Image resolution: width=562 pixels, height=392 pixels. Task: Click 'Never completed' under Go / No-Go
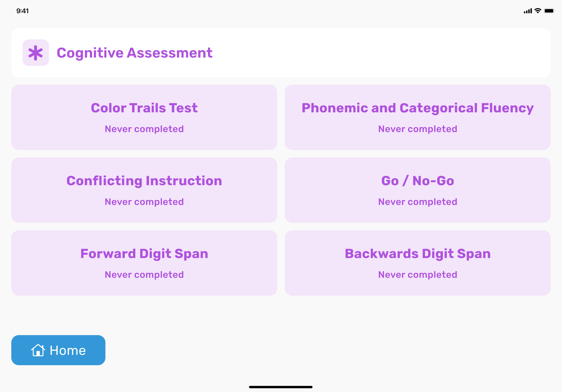coord(417,202)
